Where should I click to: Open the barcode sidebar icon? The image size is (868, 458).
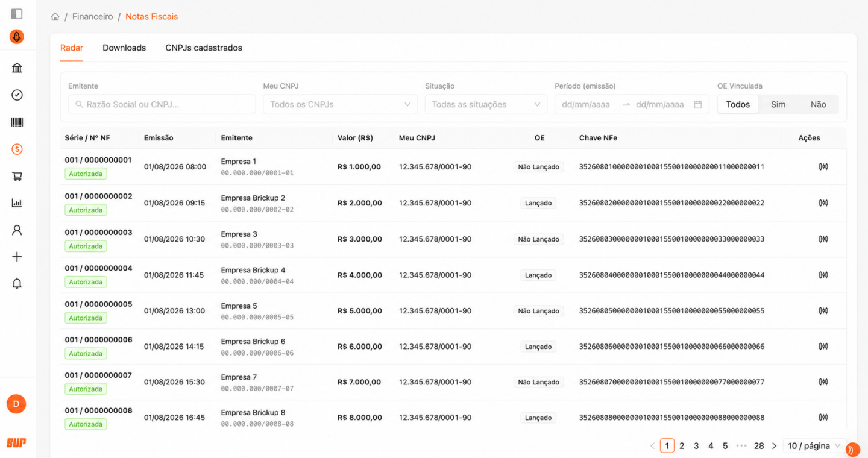(17, 122)
